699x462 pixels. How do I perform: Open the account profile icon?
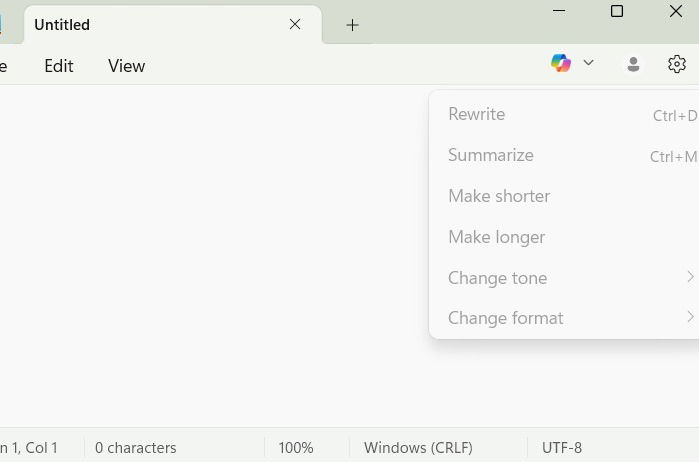(x=633, y=64)
